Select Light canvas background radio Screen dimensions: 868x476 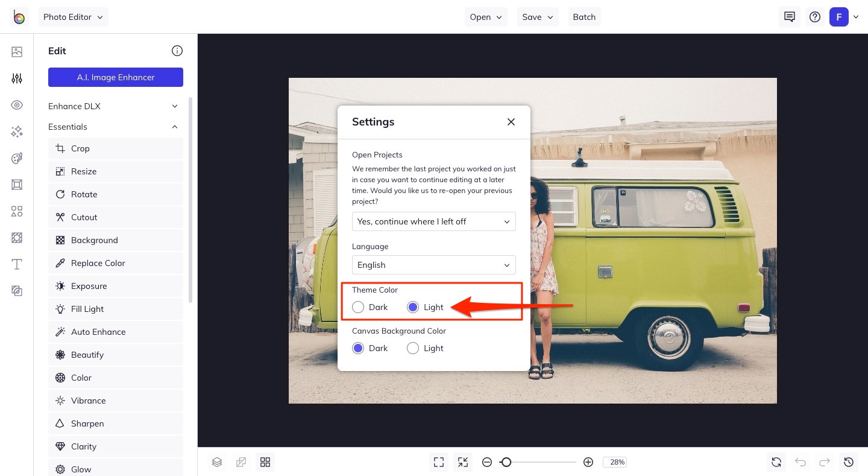point(413,348)
